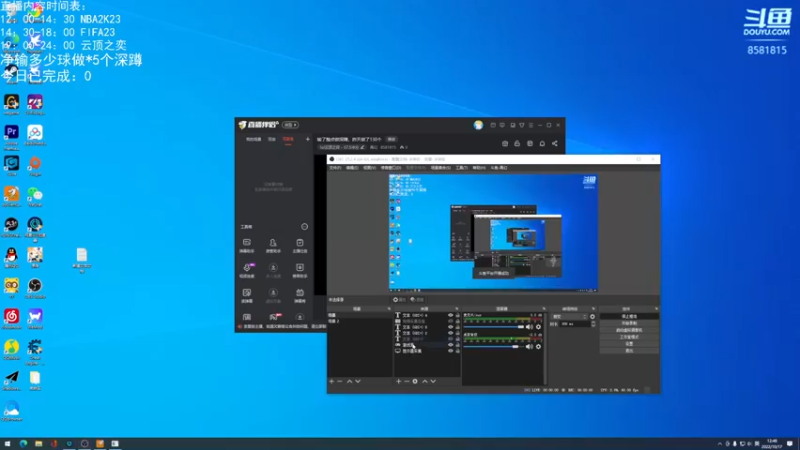Lock the 文本 (GDI+) 4 source
This screenshot has width=800, height=450.
point(457,315)
